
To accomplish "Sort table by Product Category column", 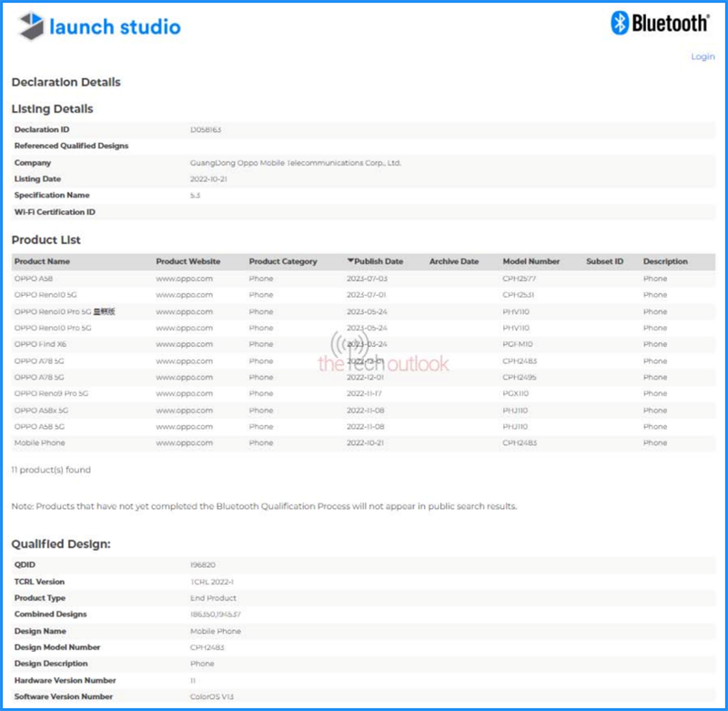I will coord(283,261).
